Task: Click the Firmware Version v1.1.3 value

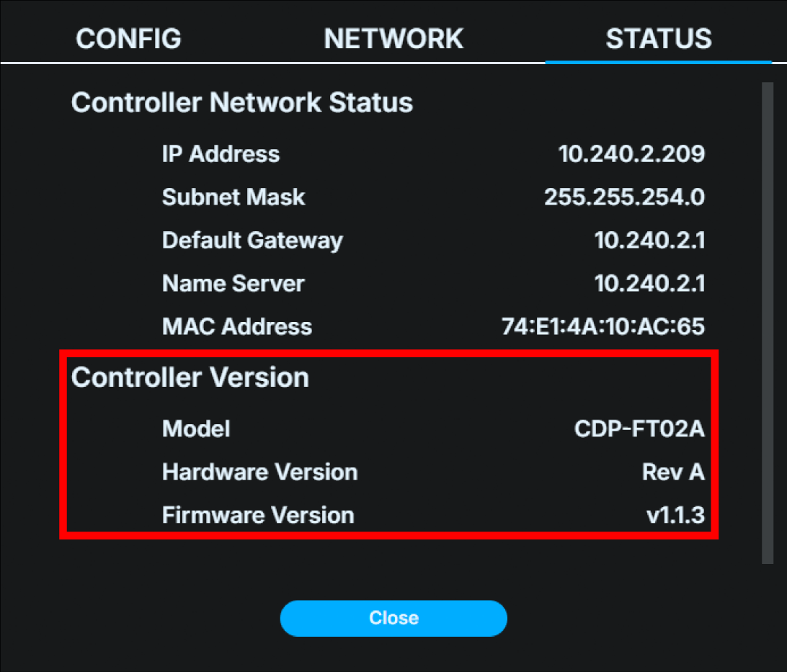Action: pyautogui.click(x=678, y=515)
